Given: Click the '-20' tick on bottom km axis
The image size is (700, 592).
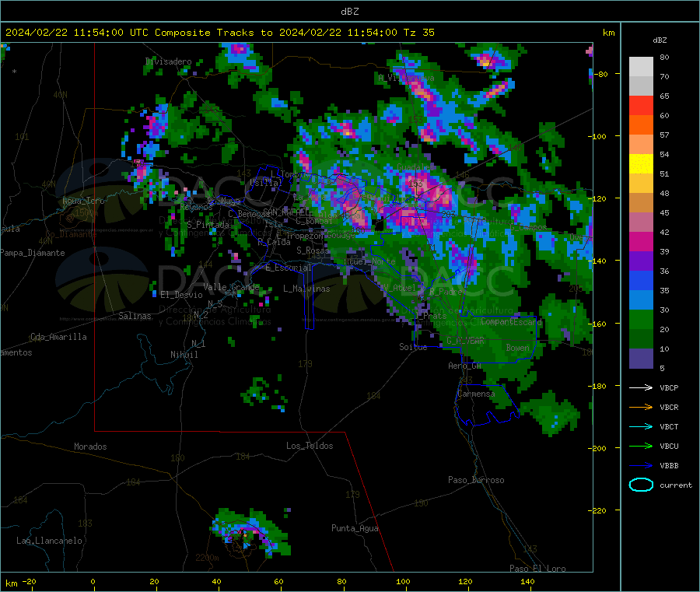Looking at the screenshot, I should [x=29, y=582].
